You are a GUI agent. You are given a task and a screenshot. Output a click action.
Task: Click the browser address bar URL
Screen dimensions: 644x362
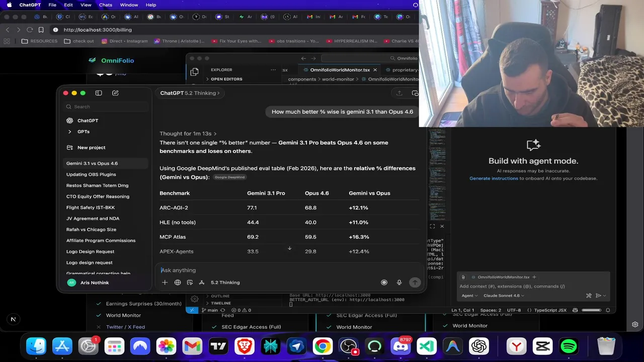pos(98,30)
